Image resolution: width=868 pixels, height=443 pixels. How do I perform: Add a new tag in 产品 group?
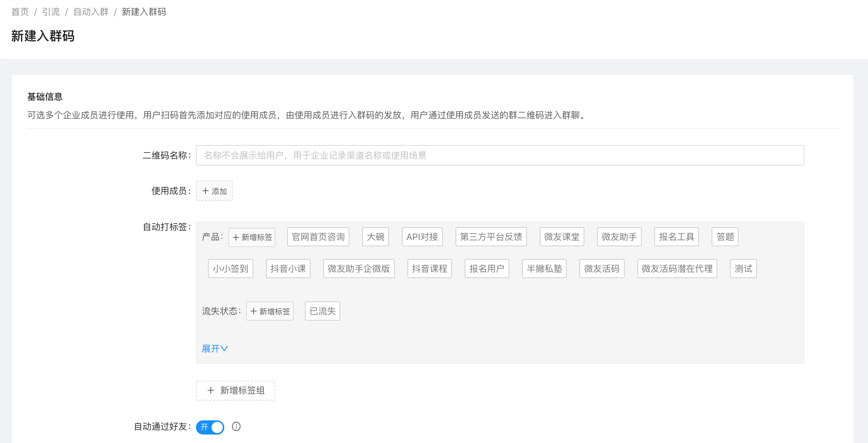click(x=252, y=237)
